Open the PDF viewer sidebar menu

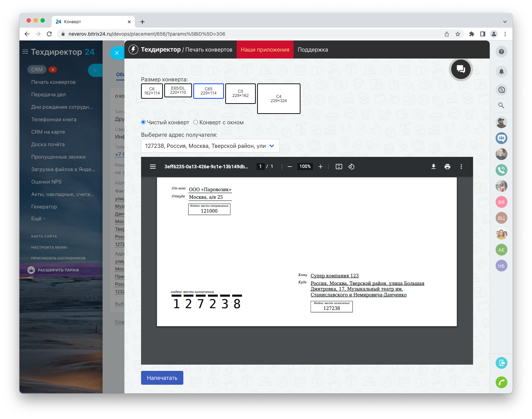pyautogui.click(x=153, y=167)
